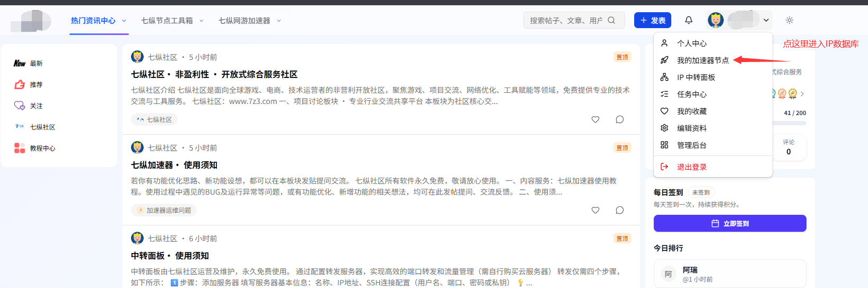
Task: Toggle the light/dark theme sun icon
Action: pos(790,20)
